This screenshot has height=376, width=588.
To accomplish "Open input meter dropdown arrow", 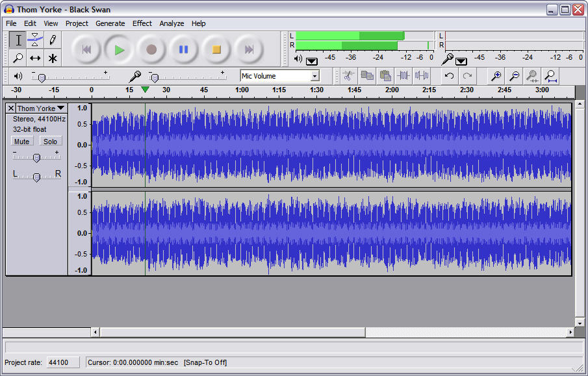I will click(461, 62).
